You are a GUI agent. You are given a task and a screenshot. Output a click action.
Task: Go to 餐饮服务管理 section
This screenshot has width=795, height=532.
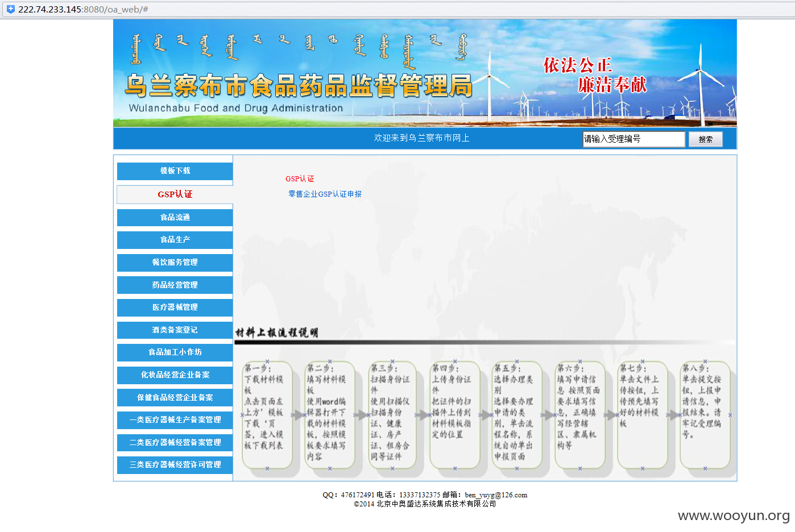175,263
